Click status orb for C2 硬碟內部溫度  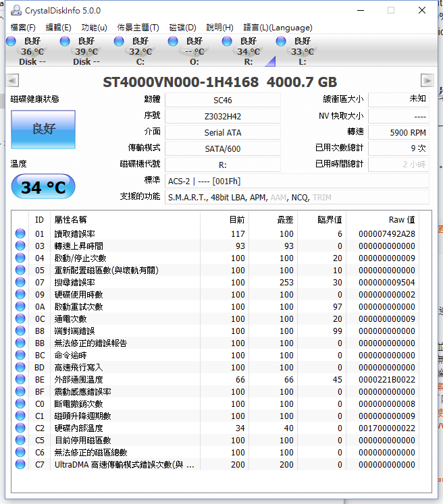(x=20, y=428)
